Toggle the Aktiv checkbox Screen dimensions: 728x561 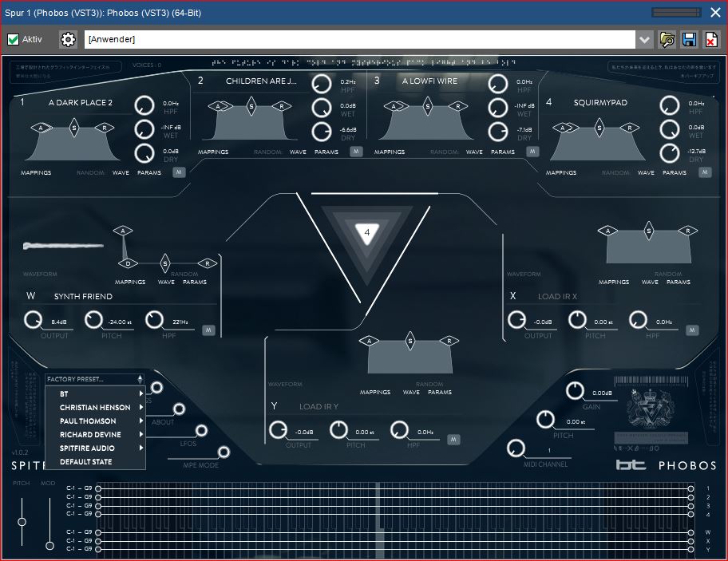pos(13,39)
